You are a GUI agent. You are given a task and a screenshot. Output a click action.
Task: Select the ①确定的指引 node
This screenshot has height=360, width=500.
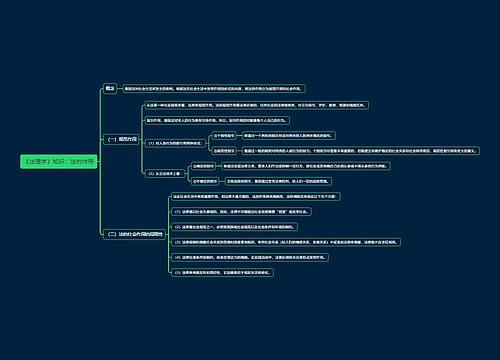203,166
